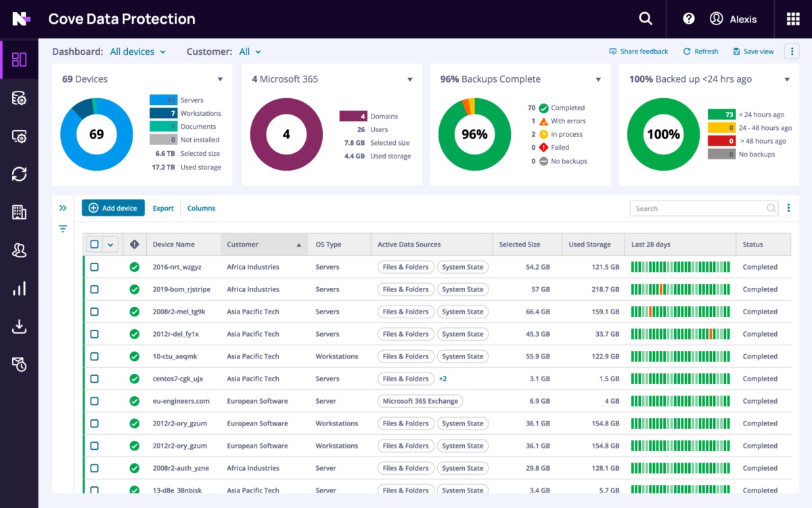This screenshot has height=508, width=812.
Task: Click the N-able logo in the header
Action: (x=21, y=19)
